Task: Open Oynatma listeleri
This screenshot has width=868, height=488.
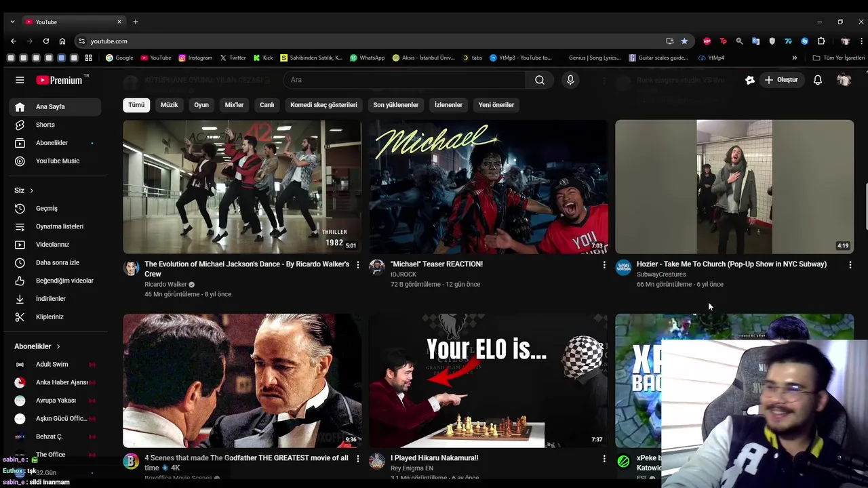Action: [x=55, y=226]
